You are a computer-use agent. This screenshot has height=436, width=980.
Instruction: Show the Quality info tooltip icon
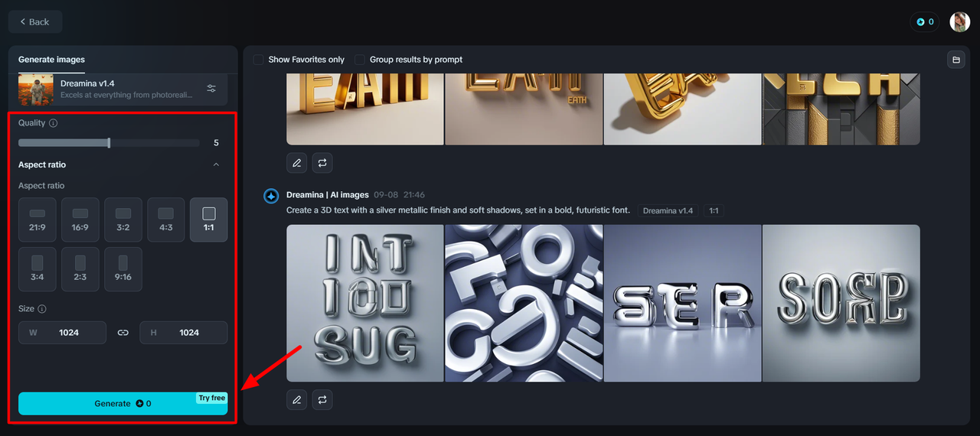point(53,122)
